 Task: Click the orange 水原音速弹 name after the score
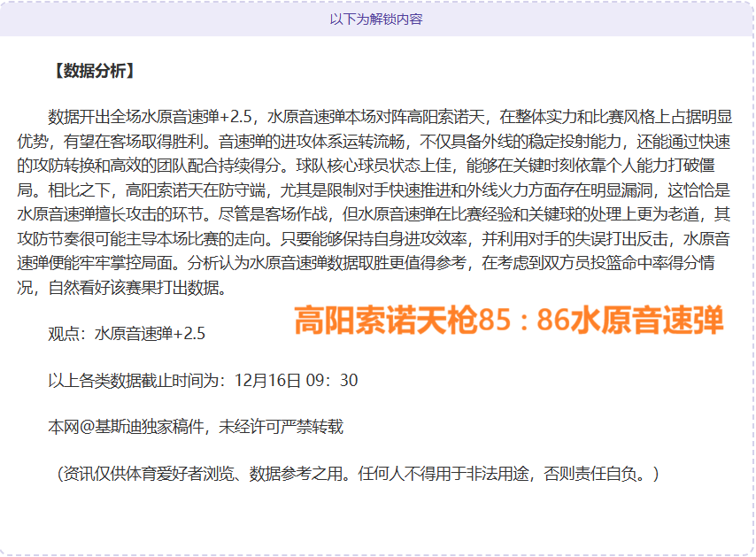click(646, 320)
